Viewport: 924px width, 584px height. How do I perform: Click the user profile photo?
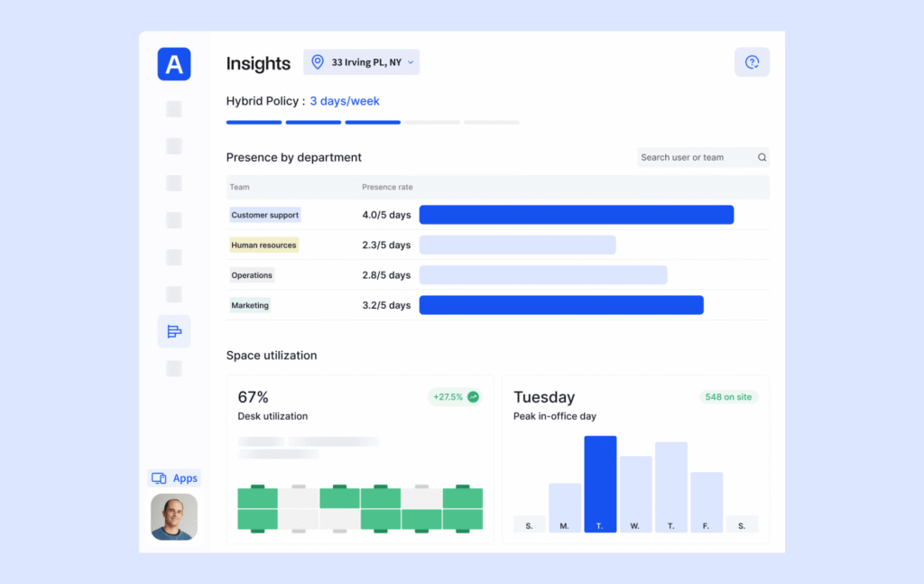pyautogui.click(x=174, y=517)
